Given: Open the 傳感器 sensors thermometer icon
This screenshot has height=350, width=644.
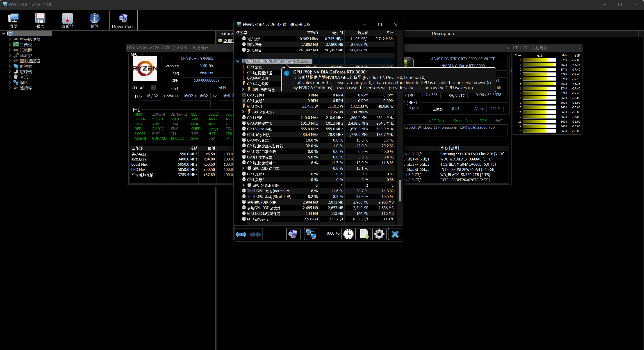Looking at the screenshot, I should coord(67,21).
